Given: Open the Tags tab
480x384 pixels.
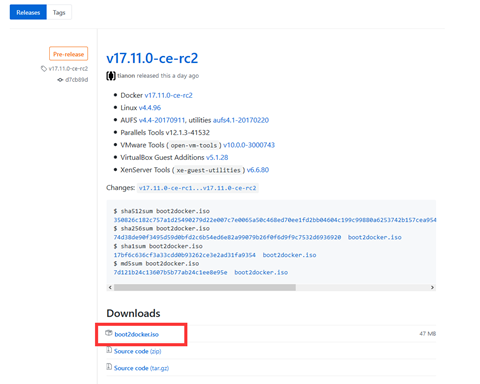Looking at the screenshot, I should point(59,12).
